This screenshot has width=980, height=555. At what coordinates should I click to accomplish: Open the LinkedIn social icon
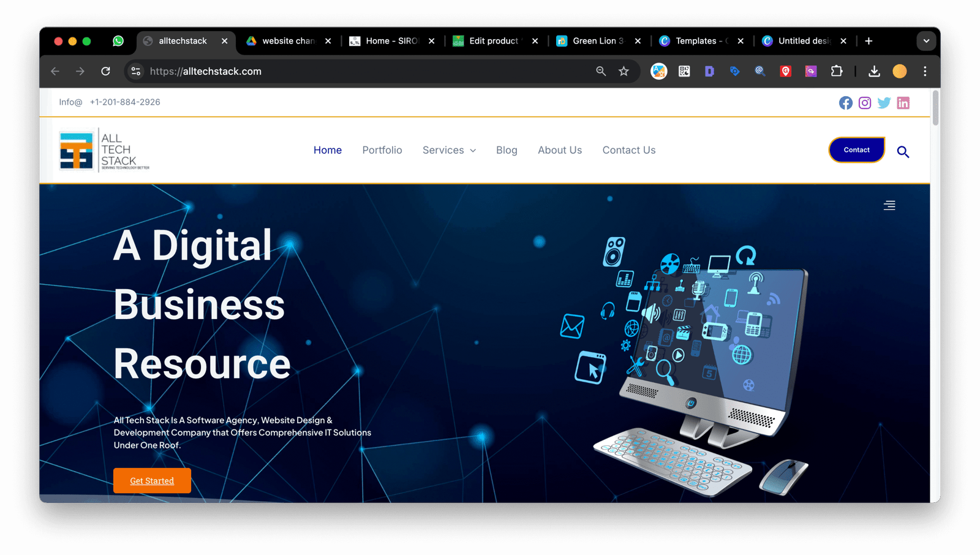pyautogui.click(x=903, y=103)
